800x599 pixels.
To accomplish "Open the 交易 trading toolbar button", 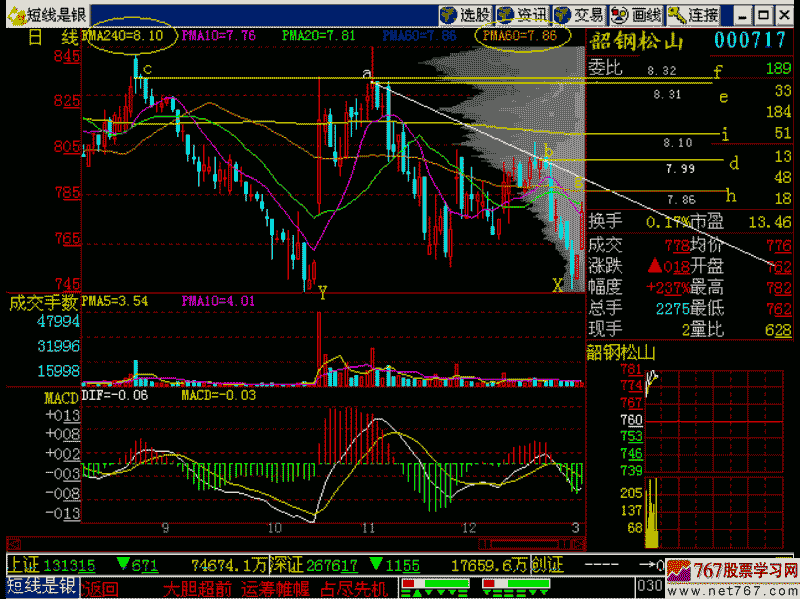I will [578, 15].
